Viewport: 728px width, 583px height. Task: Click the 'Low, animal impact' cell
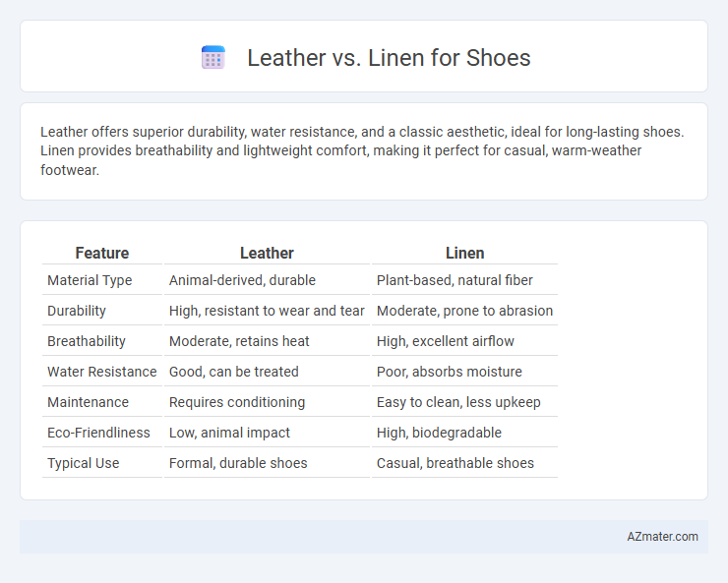coord(229,433)
